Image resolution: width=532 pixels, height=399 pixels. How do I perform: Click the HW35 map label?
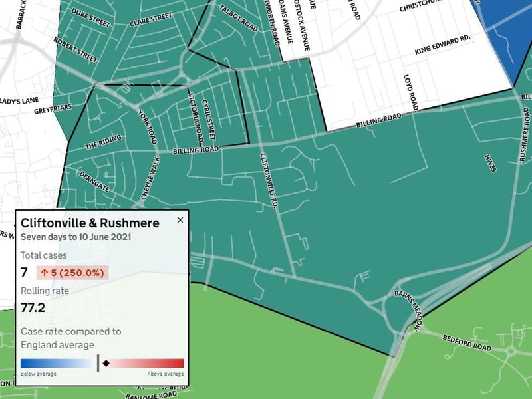(490, 163)
